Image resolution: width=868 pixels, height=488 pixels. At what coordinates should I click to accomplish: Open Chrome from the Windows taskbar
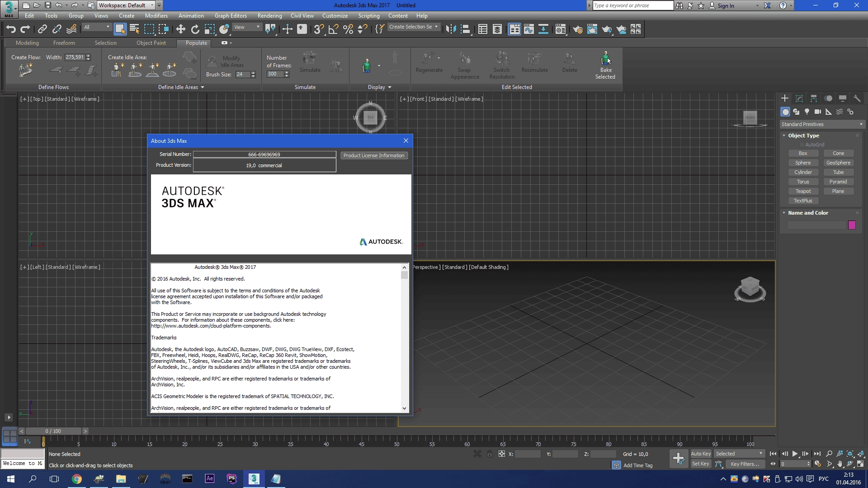77,479
